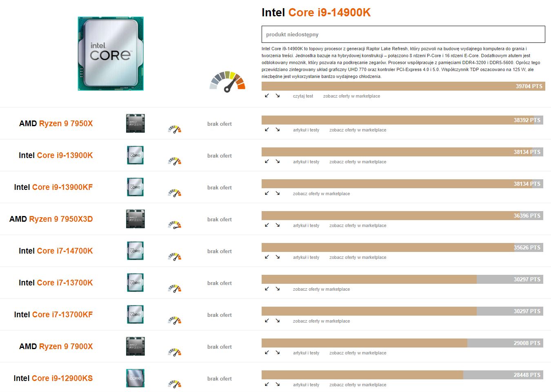The height and width of the screenshot is (392, 551).
Task: Click the performance gauge icon for Core i9-14900K
Action: coord(227,81)
